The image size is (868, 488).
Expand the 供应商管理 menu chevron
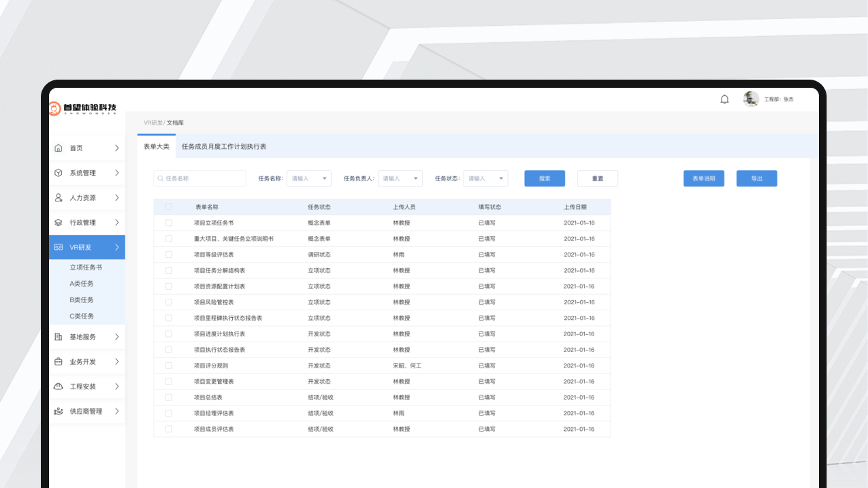(117, 411)
